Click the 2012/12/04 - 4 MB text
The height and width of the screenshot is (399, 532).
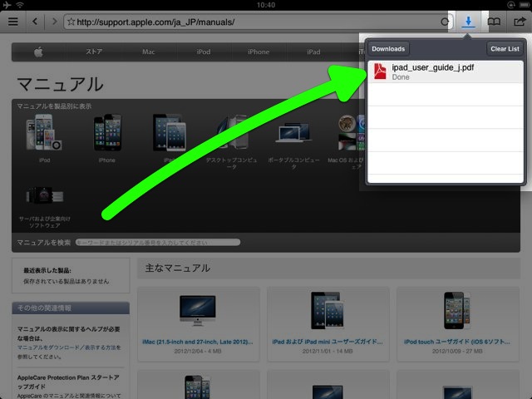(x=198, y=351)
